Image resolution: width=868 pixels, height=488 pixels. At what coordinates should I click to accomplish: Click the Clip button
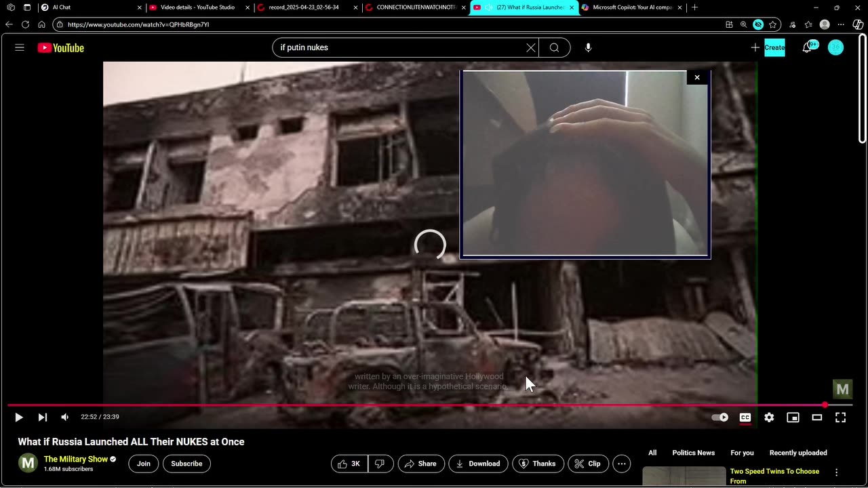pyautogui.click(x=587, y=464)
